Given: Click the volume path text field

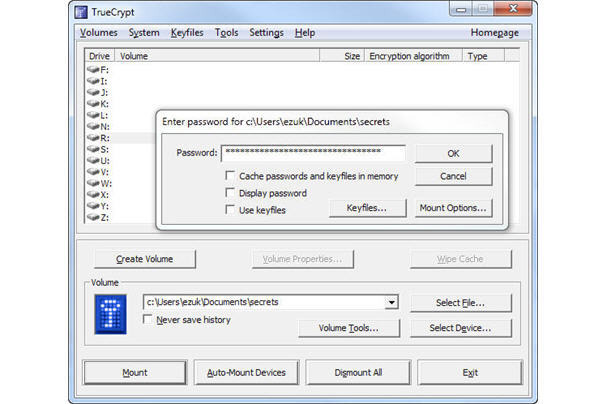Looking at the screenshot, I should (264, 302).
